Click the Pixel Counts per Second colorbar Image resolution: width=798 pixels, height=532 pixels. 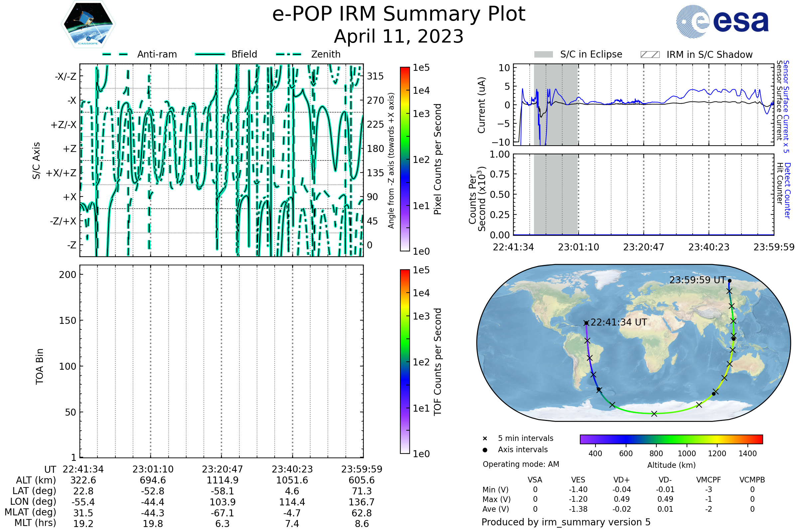point(405,160)
